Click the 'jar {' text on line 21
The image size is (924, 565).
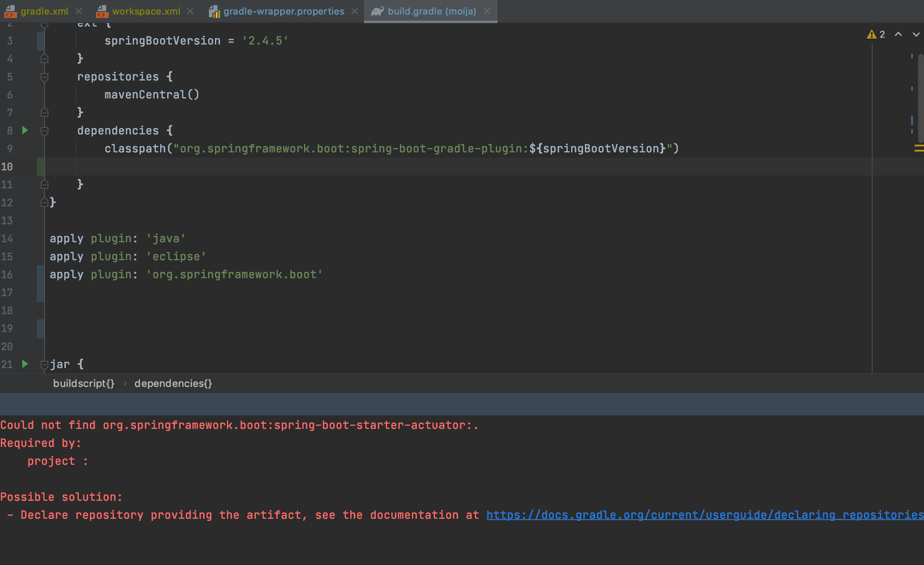click(67, 364)
